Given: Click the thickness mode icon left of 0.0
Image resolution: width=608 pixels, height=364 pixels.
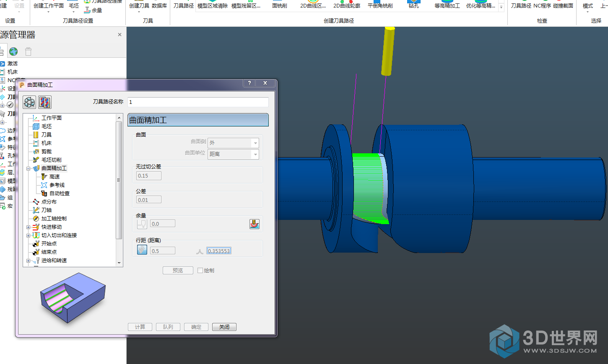Looking at the screenshot, I should coord(142,224).
